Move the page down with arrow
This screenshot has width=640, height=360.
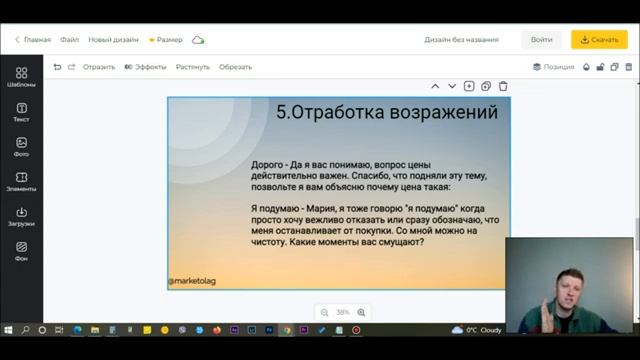[x=452, y=86]
